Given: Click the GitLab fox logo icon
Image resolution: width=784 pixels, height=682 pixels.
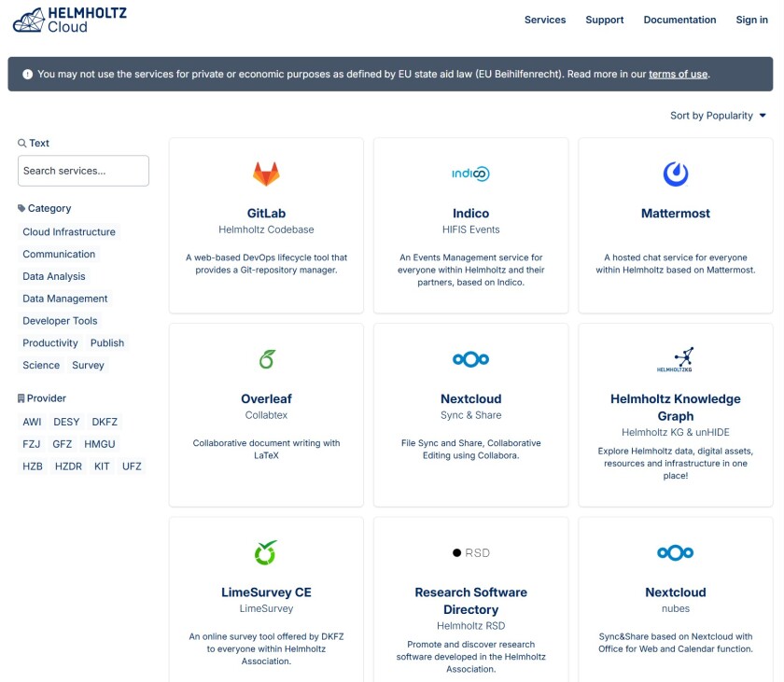Looking at the screenshot, I should click(x=266, y=174).
